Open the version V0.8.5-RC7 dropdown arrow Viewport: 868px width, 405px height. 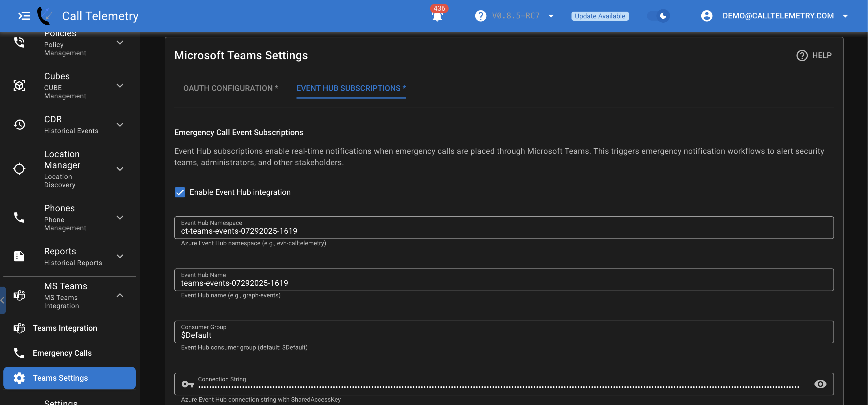coord(551,16)
